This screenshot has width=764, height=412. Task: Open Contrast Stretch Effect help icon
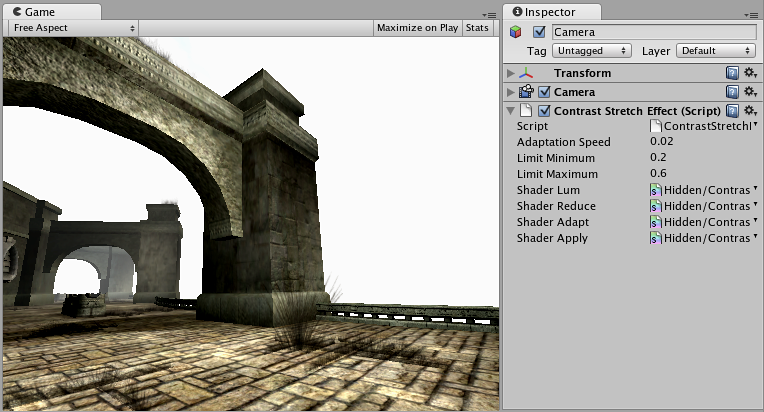(x=732, y=111)
